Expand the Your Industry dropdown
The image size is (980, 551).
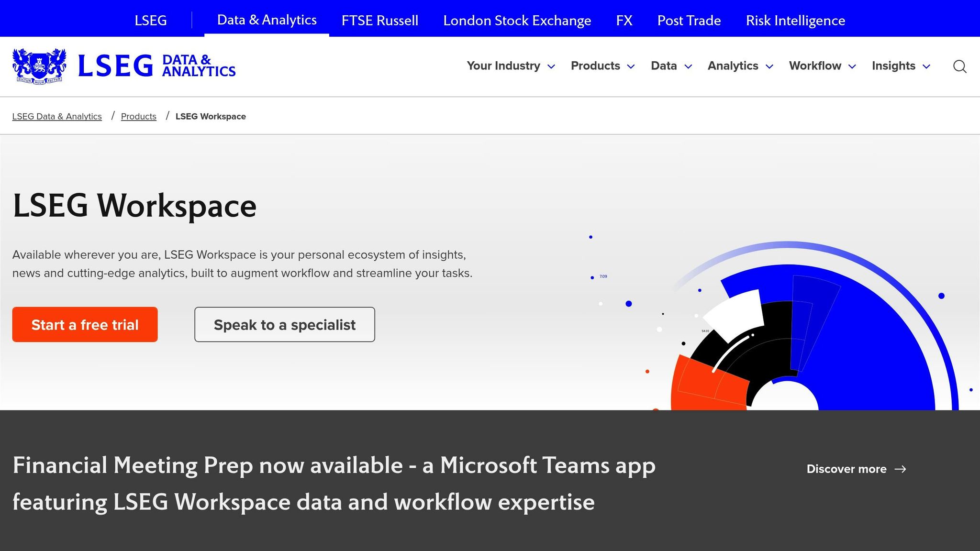(x=511, y=66)
